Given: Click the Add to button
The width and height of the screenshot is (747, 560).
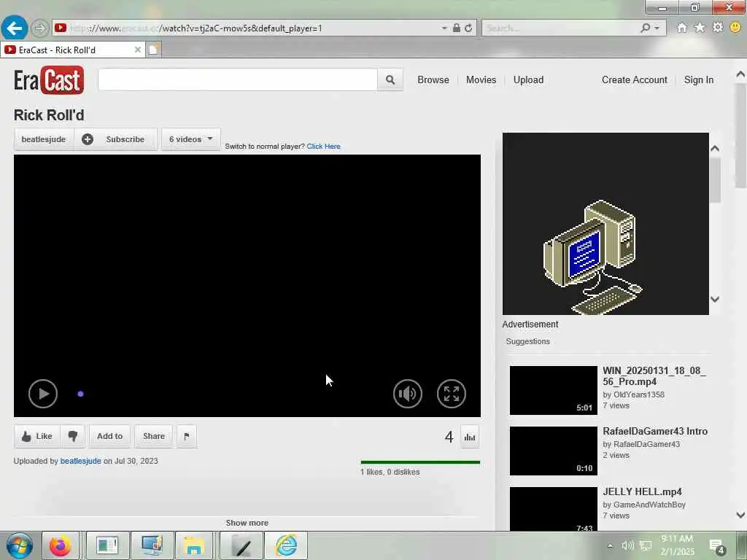Looking at the screenshot, I should coord(109,436).
